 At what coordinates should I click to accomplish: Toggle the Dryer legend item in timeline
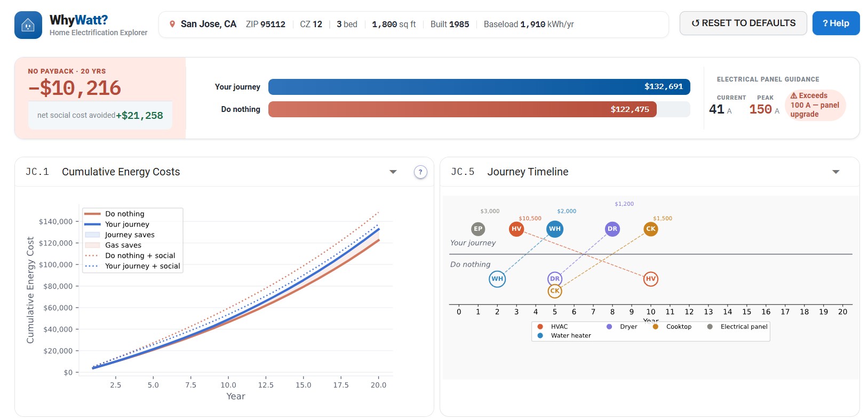point(622,327)
